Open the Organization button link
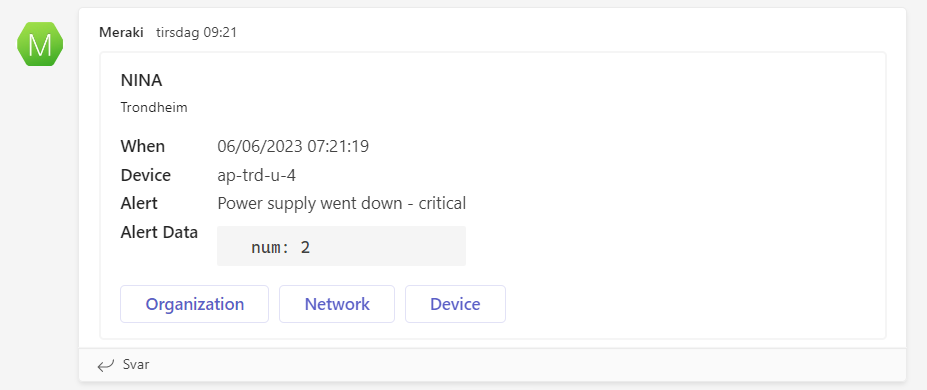 coord(195,304)
